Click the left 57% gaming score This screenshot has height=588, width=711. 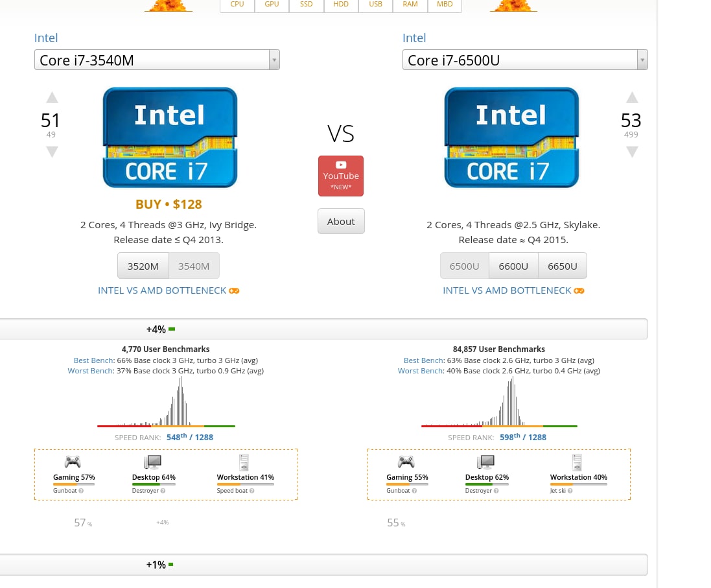pyautogui.click(x=83, y=523)
